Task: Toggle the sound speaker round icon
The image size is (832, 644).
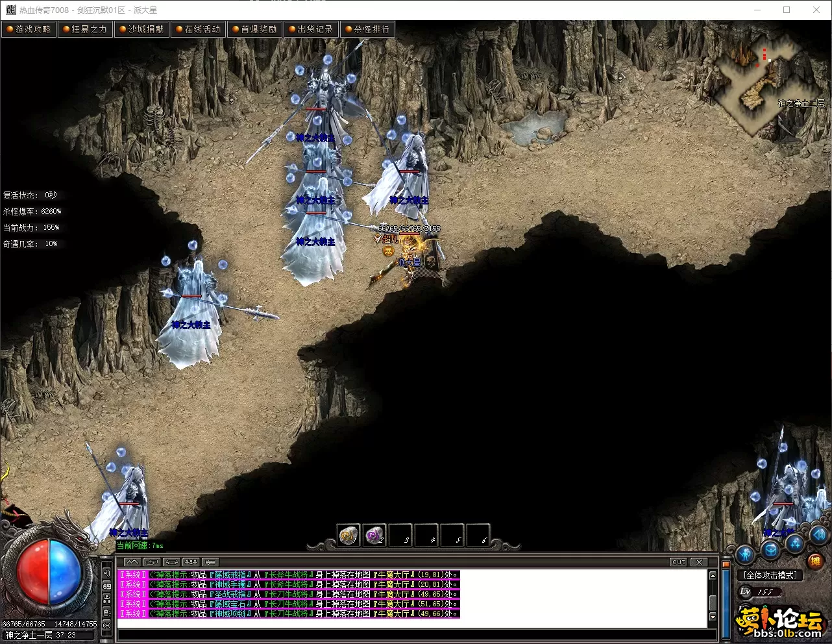Action: (x=819, y=534)
